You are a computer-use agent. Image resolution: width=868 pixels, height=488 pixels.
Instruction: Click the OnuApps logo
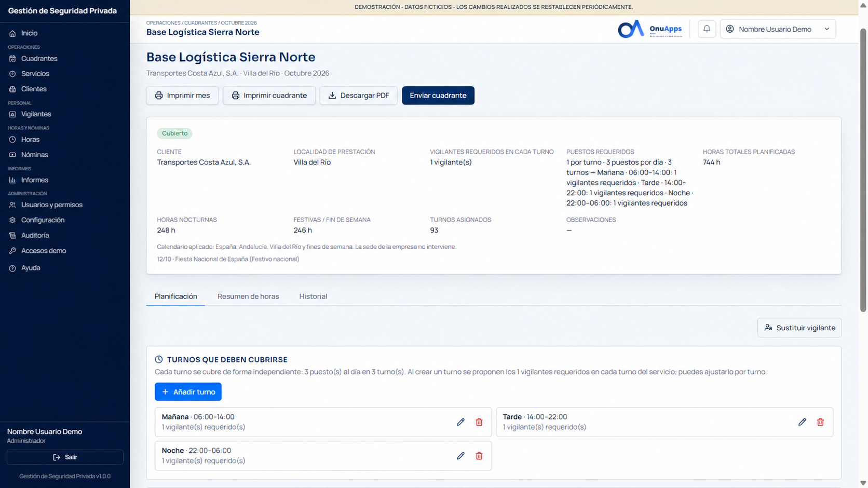[x=649, y=29]
